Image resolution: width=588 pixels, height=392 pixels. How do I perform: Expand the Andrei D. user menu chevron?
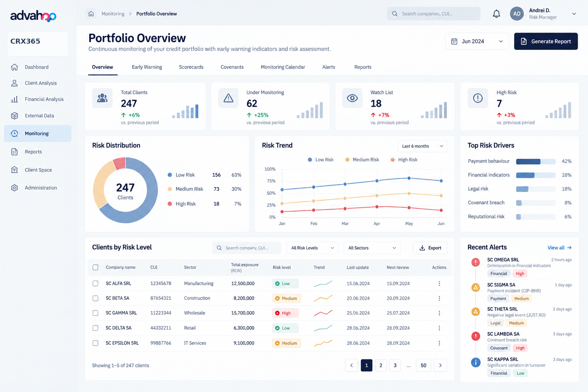(x=574, y=14)
